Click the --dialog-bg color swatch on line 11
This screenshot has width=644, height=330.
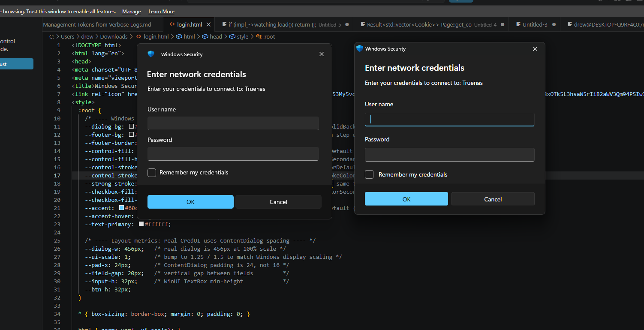pyautogui.click(x=132, y=126)
